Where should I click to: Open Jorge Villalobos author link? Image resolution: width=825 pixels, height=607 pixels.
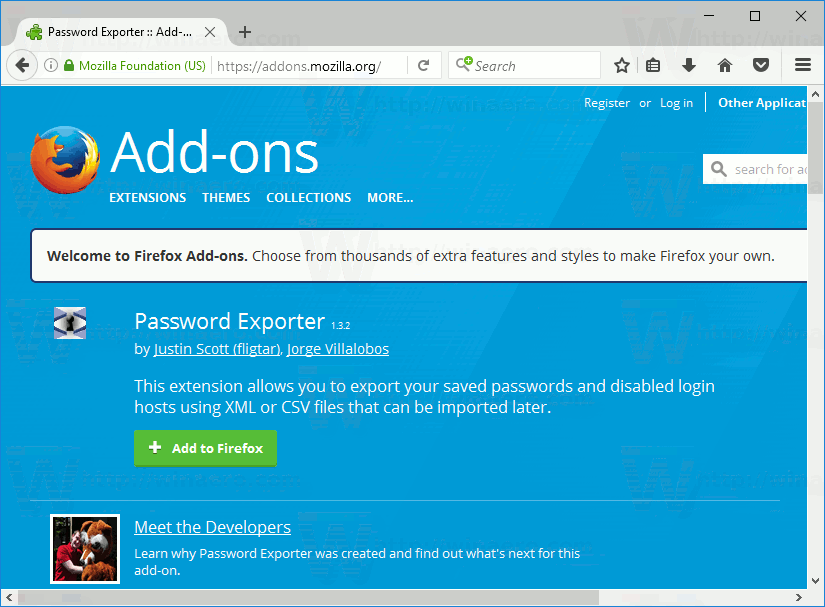pos(338,349)
